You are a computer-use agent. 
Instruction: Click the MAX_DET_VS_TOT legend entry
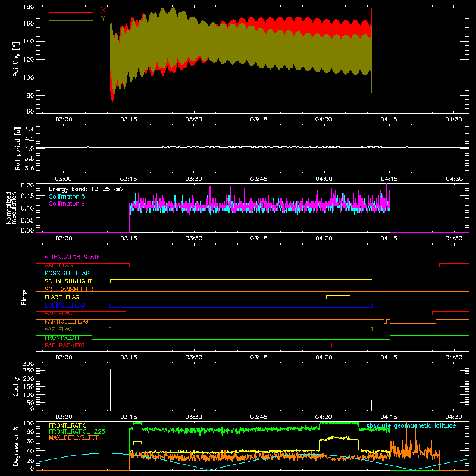74,437
